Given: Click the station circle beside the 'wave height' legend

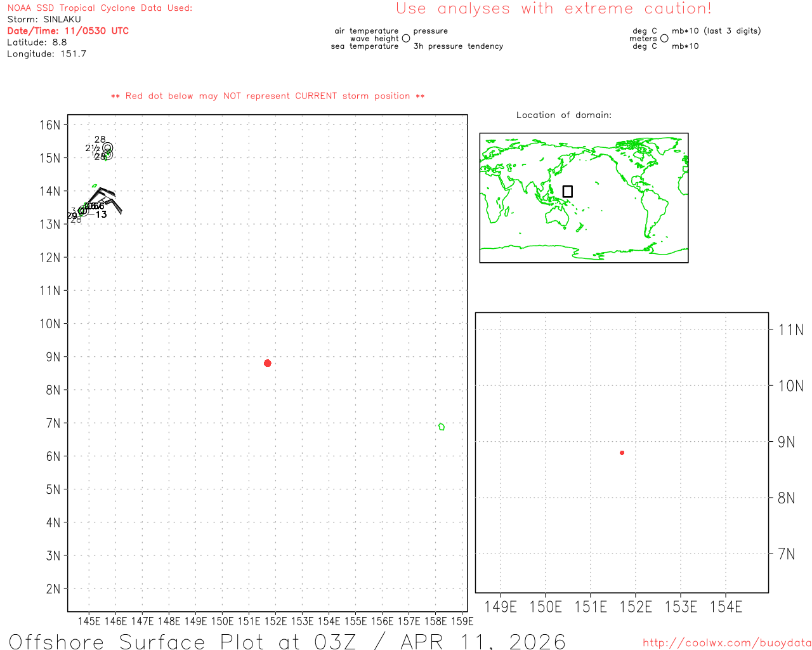Looking at the screenshot, I should pos(406,39).
